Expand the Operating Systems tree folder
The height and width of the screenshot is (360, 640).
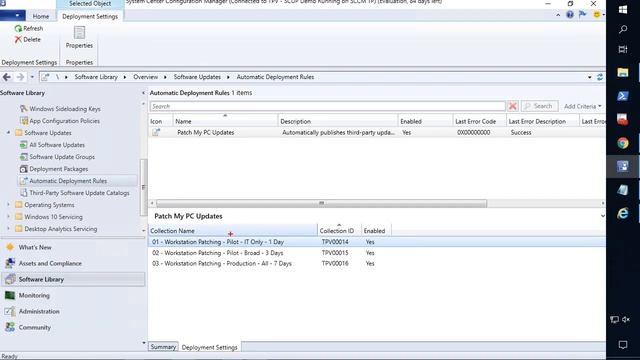(x=8, y=205)
